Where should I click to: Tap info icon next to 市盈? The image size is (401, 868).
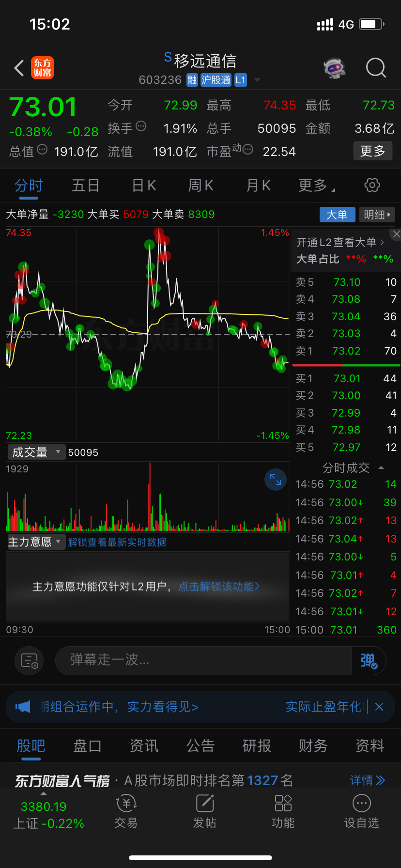[x=247, y=149]
